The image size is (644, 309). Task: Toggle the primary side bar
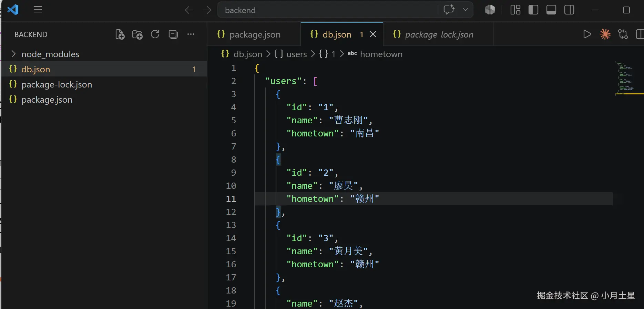pos(533,10)
